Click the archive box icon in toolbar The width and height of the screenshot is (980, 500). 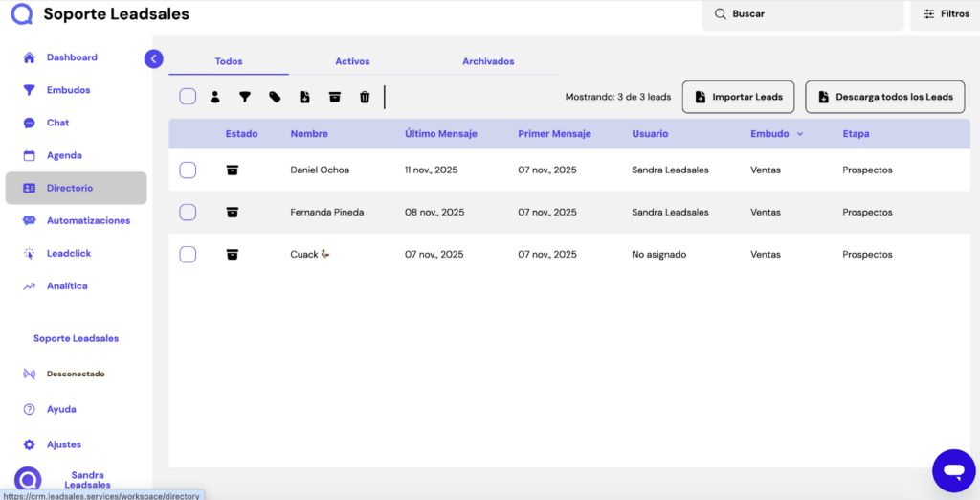click(334, 97)
